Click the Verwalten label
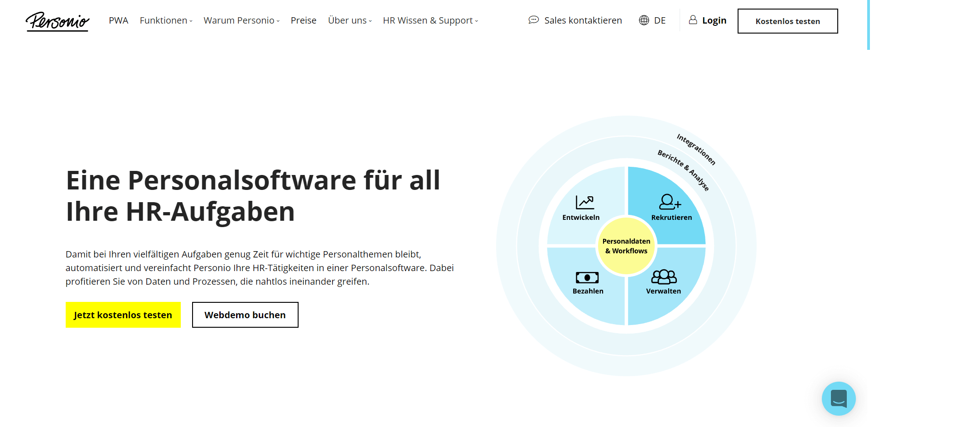This screenshot has height=427, width=980. pos(663,291)
